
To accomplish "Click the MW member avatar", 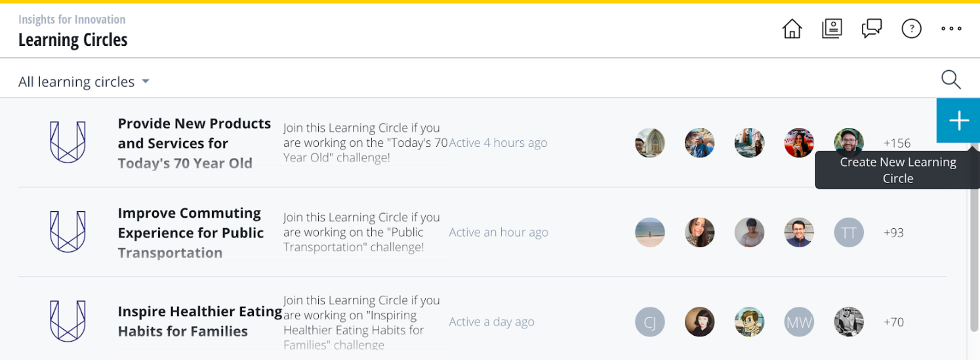I will coord(799,321).
